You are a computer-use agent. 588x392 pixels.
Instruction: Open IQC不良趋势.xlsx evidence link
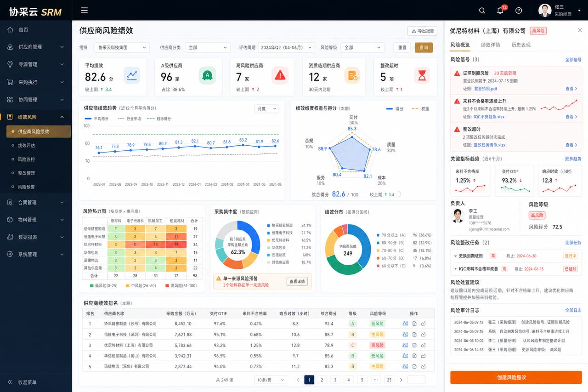click(x=489, y=117)
